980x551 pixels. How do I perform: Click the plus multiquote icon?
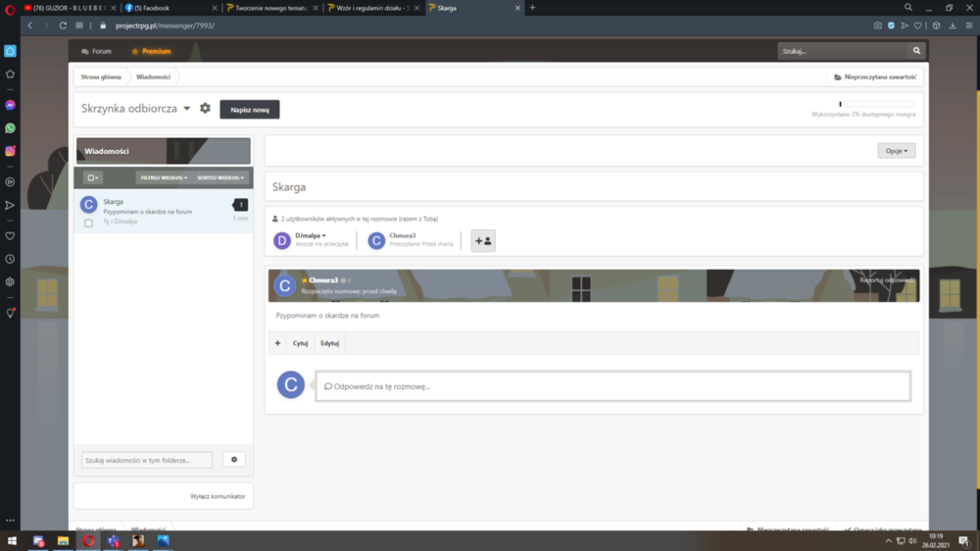277,343
